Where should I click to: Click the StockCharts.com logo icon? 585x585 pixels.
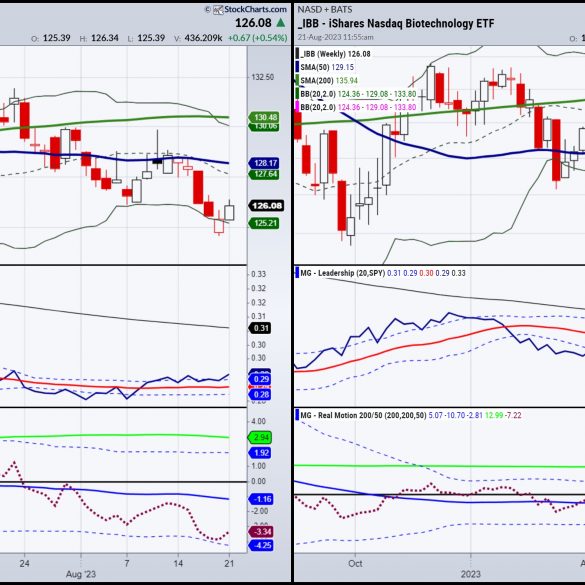pyautogui.click(x=218, y=10)
